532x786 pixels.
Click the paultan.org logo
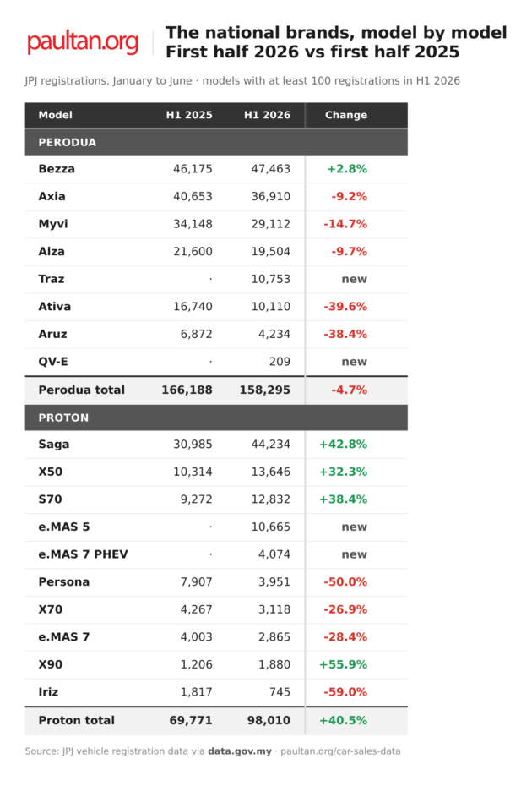(x=83, y=42)
